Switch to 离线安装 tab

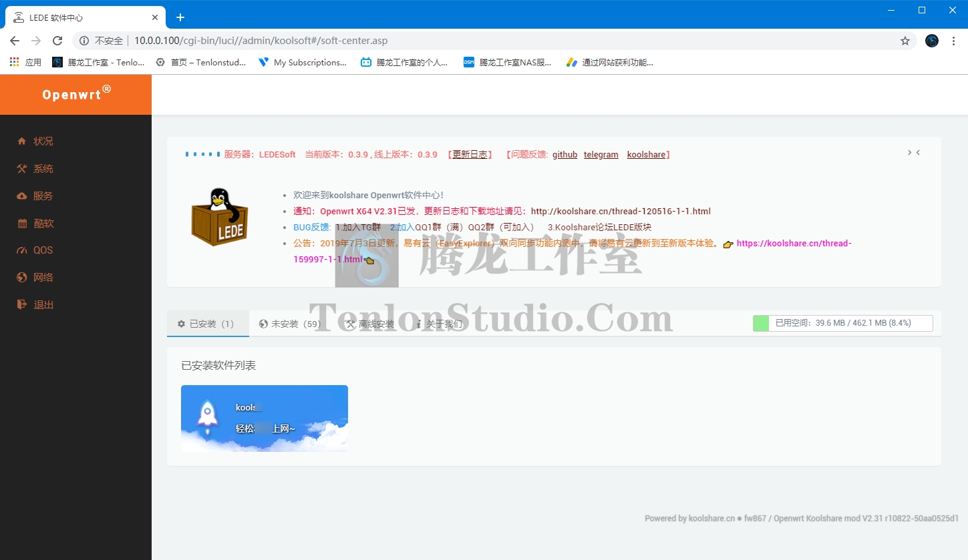coord(370,324)
